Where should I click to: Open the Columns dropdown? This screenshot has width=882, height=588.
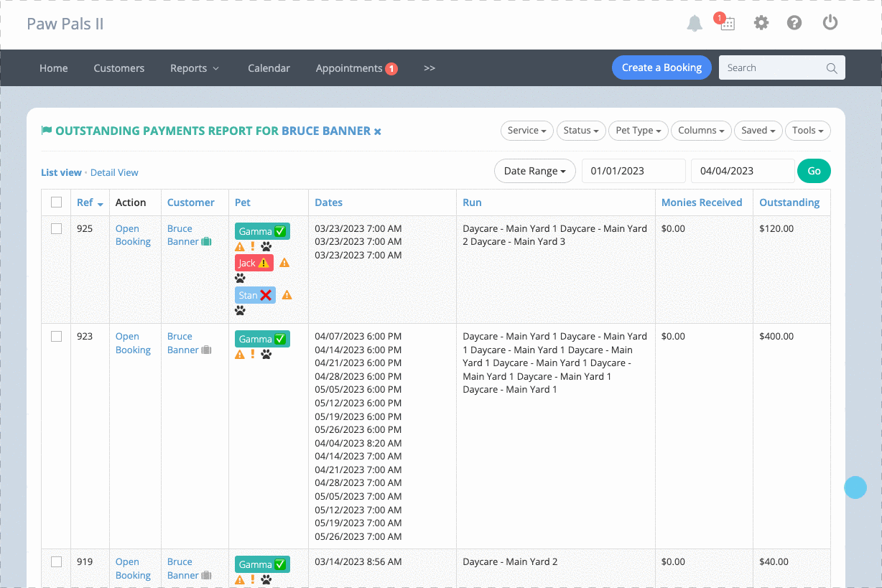click(x=701, y=131)
